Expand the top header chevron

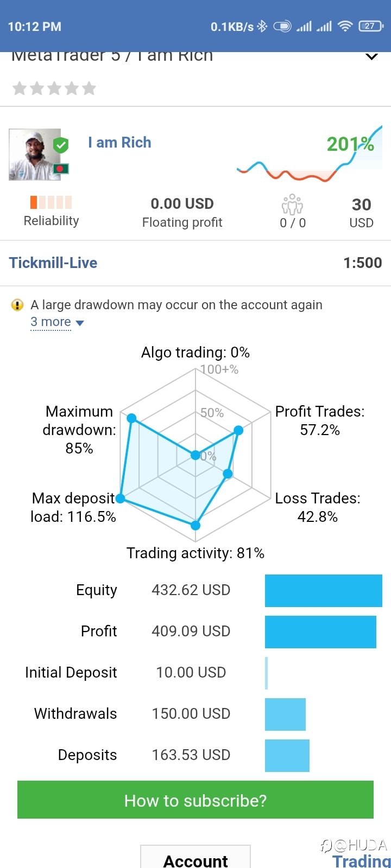tap(371, 56)
